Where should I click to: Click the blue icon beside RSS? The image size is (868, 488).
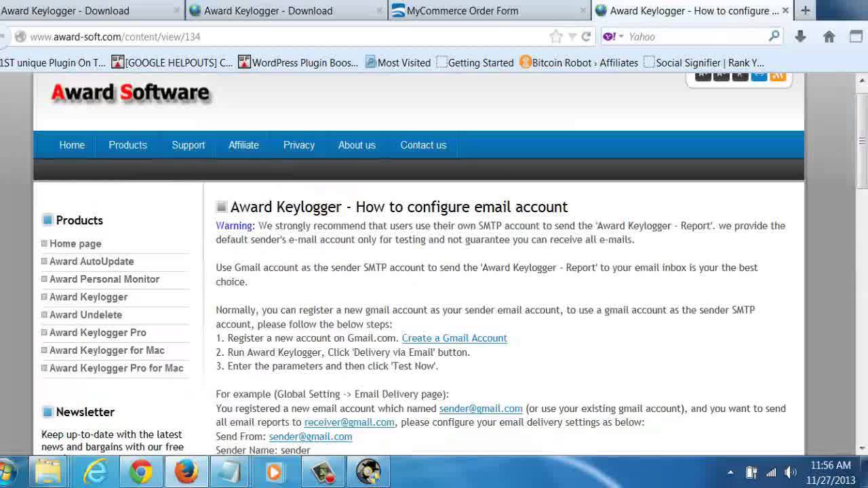(759, 75)
